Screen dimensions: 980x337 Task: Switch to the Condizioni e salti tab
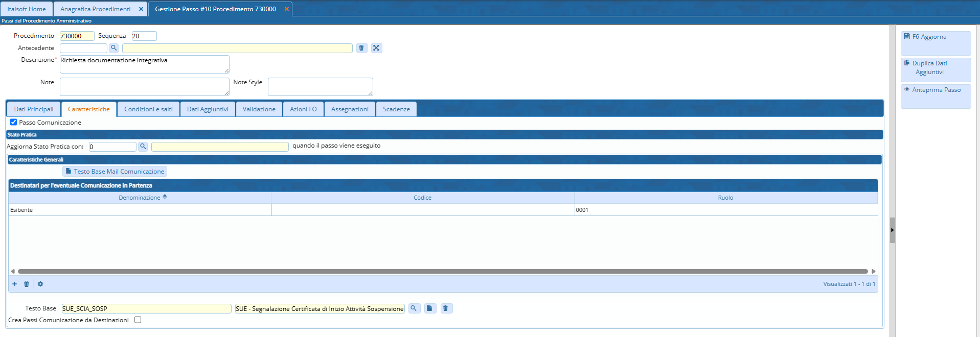click(148, 109)
